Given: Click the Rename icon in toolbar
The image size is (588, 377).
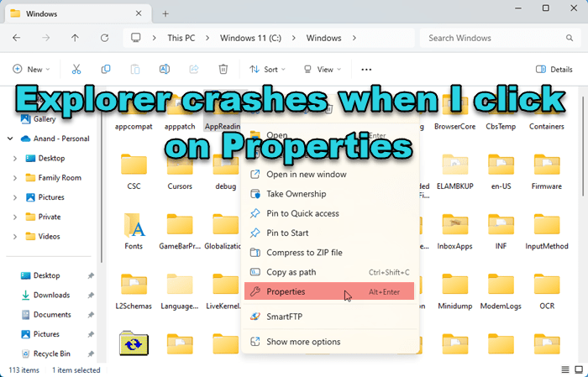Looking at the screenshot, I should 165,70.
